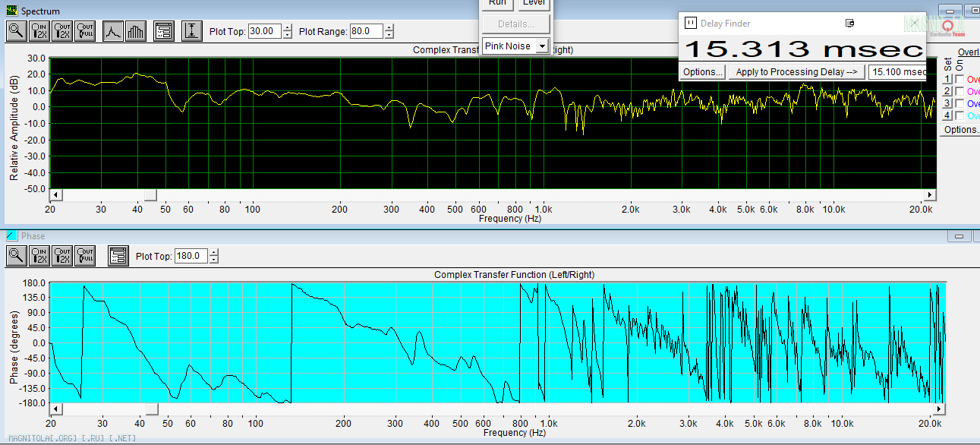Enable overlay 3 checkbox
Viewport: 980px width, 445px height.
tap(960, 103)
